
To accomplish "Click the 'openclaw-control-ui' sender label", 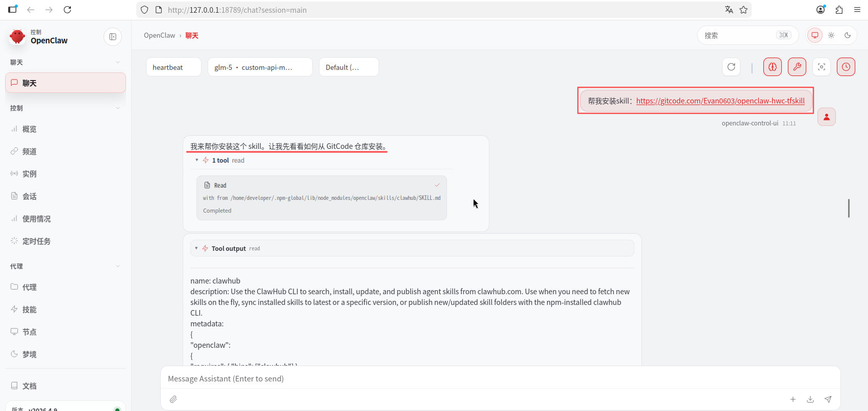I will pos(750,123).
